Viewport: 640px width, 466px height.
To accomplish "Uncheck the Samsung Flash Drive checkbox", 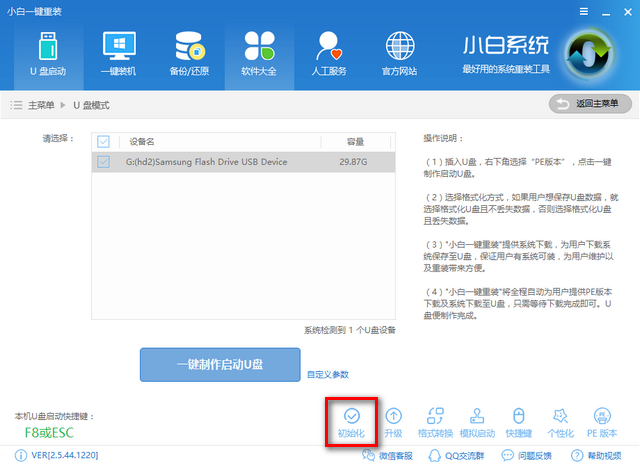I will (103, 161).
